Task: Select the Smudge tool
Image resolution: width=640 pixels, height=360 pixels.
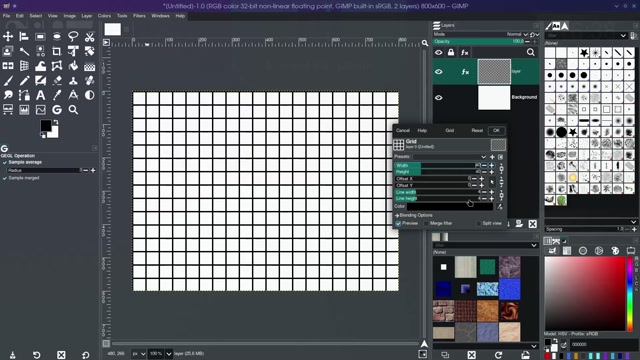Action: pyautogui.click(x=8, y=95)
